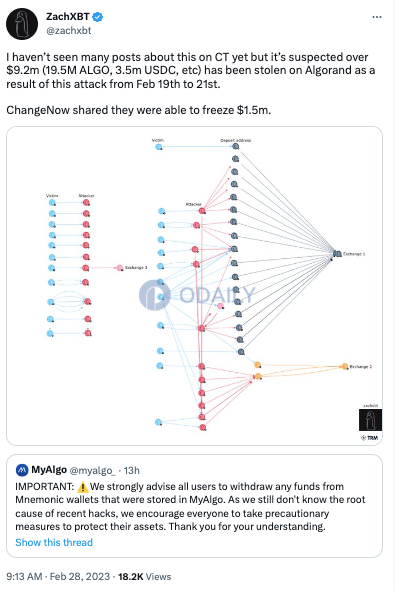Click the pink Exchange 3 node

coord(119,268)
